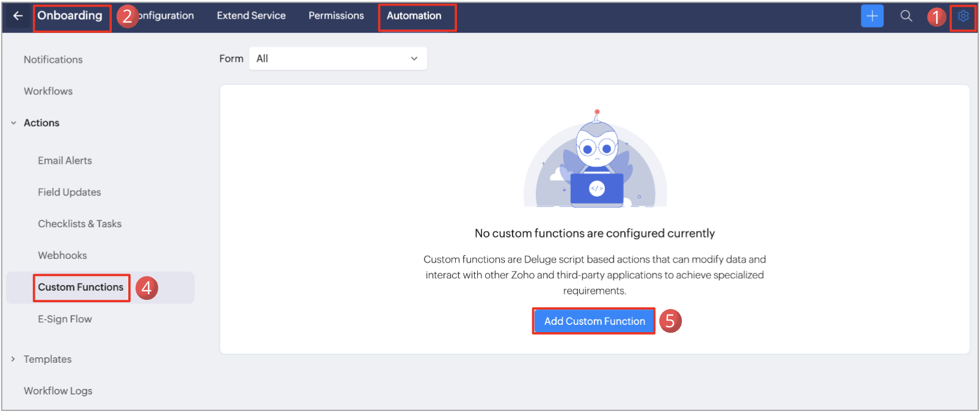The image size is (980, 414).
Task: Go to the Extend Service tab
Action: pos(251,16)
